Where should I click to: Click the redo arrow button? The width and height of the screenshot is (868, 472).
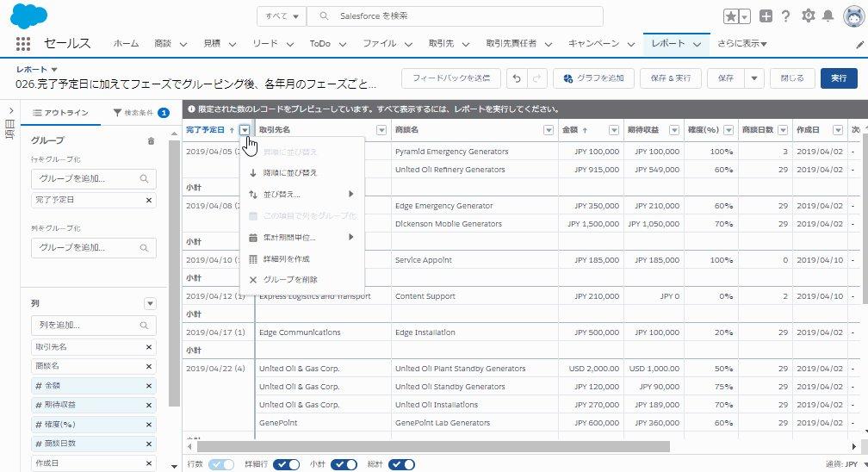coord(537,78)
